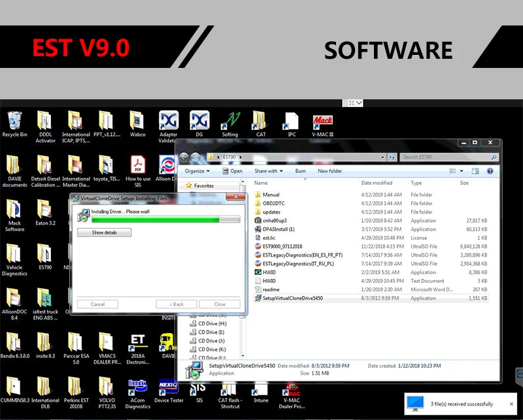Click New folder in the toolbar

pyautogui.click(x=329, y=171)
